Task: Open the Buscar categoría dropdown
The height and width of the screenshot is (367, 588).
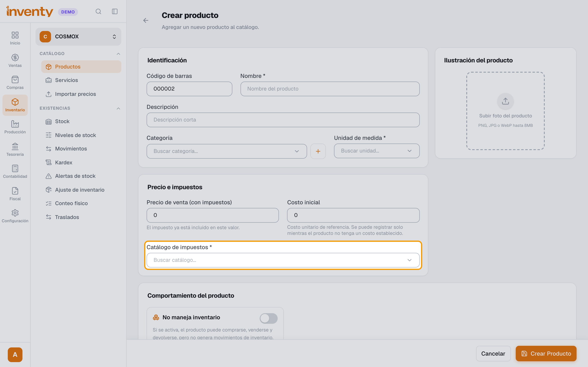Action: pyautogui.click(x=226, y=151)
